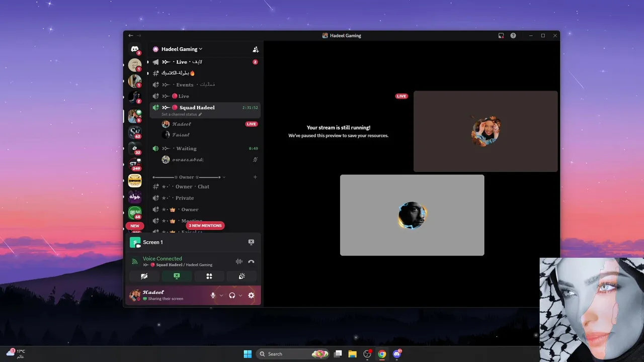644x362 pixels.
Task: Go back using the back arrow
Action: [x=131, y=36]
